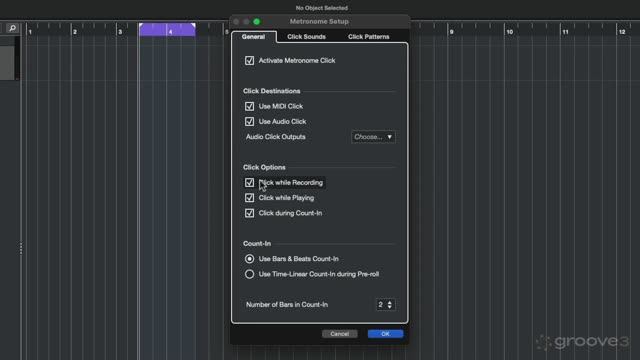The image size is (640, 360).
Task: Click bar 1 on the ruler
Action: pos(30,32)
